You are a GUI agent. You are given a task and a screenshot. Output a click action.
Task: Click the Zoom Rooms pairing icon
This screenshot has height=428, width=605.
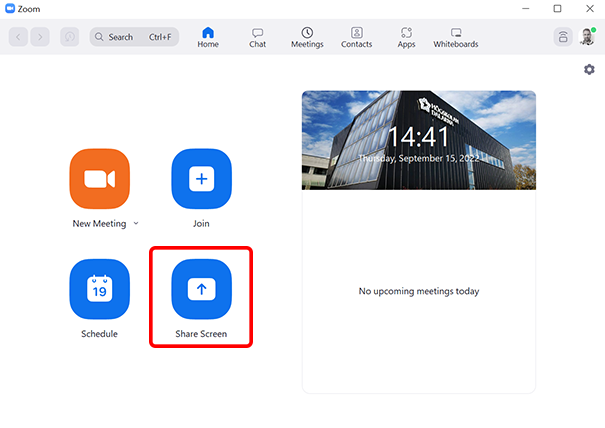(563, 37)
